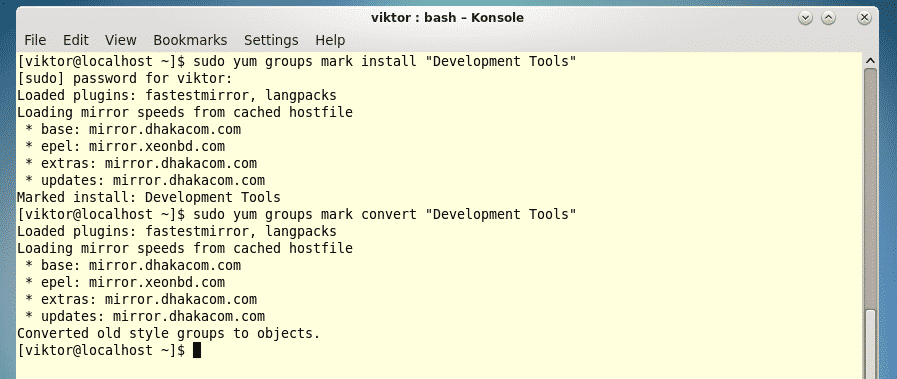
Task: Click the terminal cursor at the last prompt
Action: coord(197,350)
